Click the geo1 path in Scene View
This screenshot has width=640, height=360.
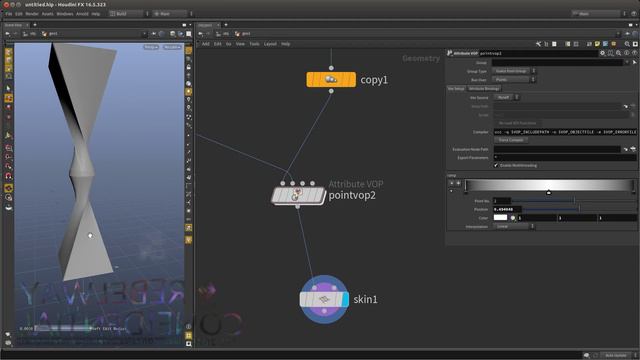[x=50, y=34]
